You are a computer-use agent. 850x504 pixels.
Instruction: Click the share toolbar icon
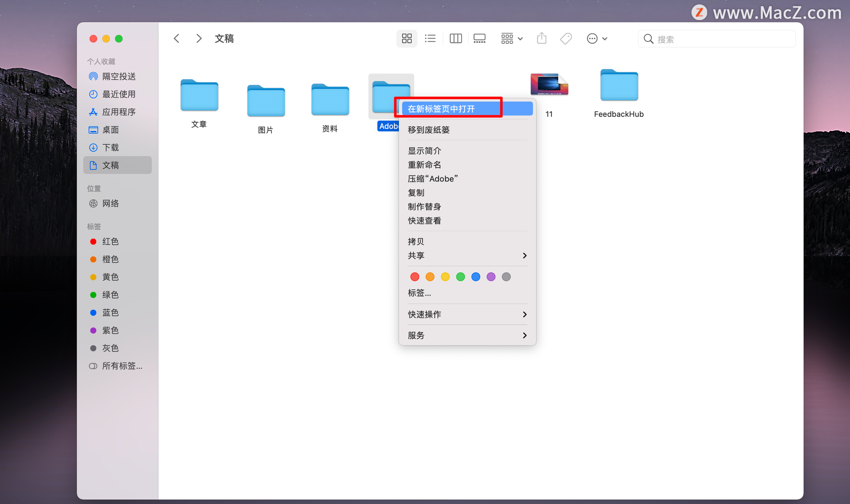click(541, 39)
